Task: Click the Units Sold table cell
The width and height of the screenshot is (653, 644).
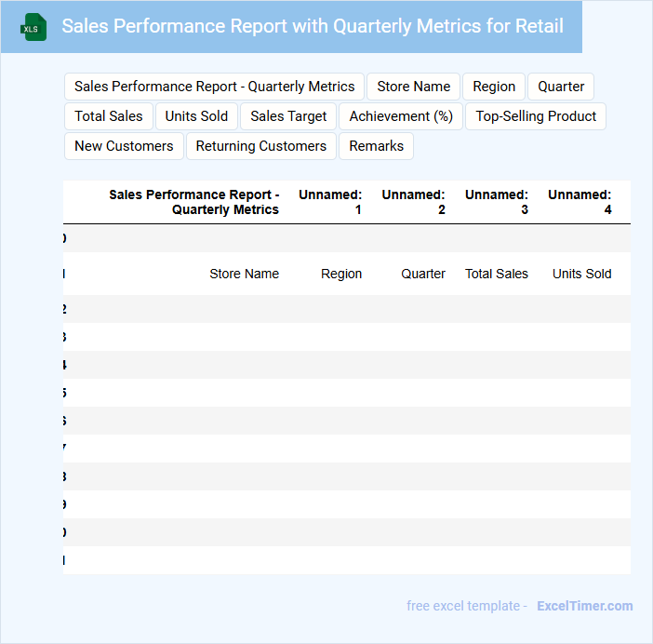Action: click(x=581, y=274)
